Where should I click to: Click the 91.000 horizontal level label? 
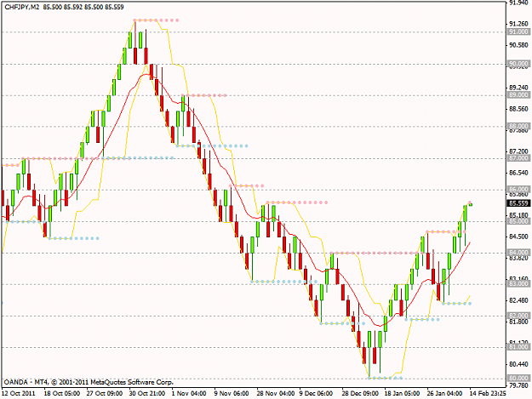click(518, 31)
